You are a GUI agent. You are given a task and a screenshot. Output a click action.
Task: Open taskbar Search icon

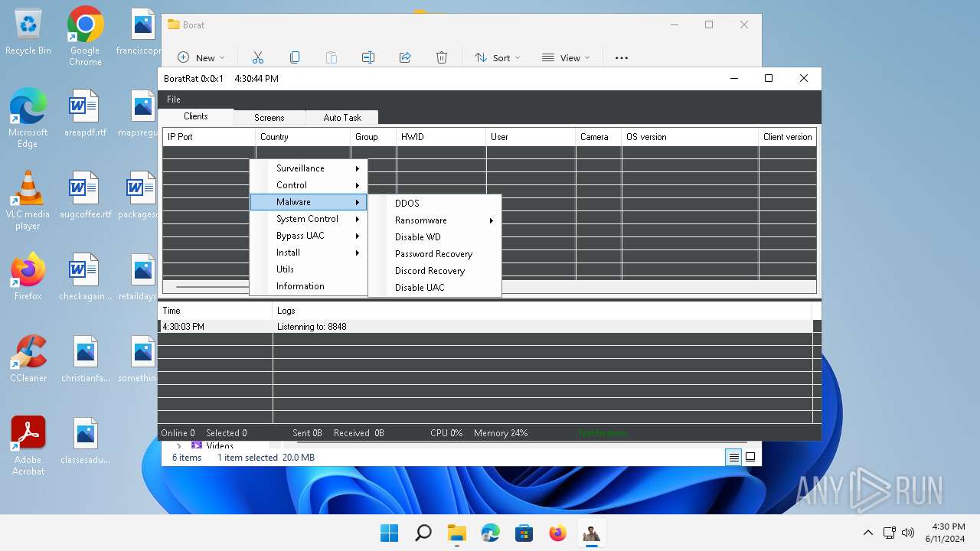click(x=423, y=533)
